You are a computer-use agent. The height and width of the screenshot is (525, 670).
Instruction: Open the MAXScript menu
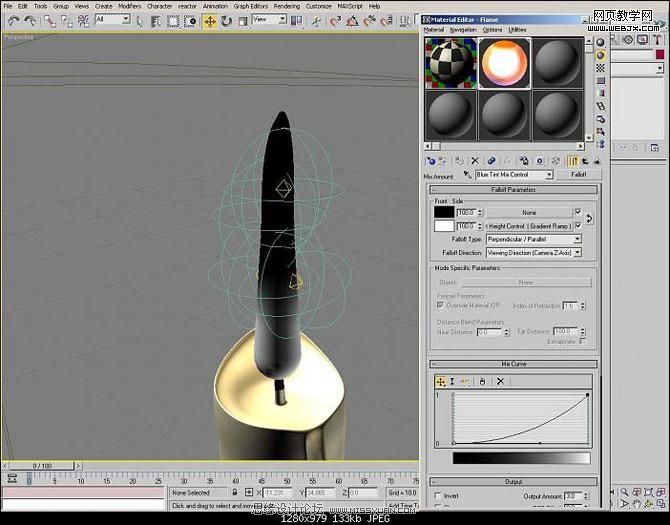pos(350,6)
